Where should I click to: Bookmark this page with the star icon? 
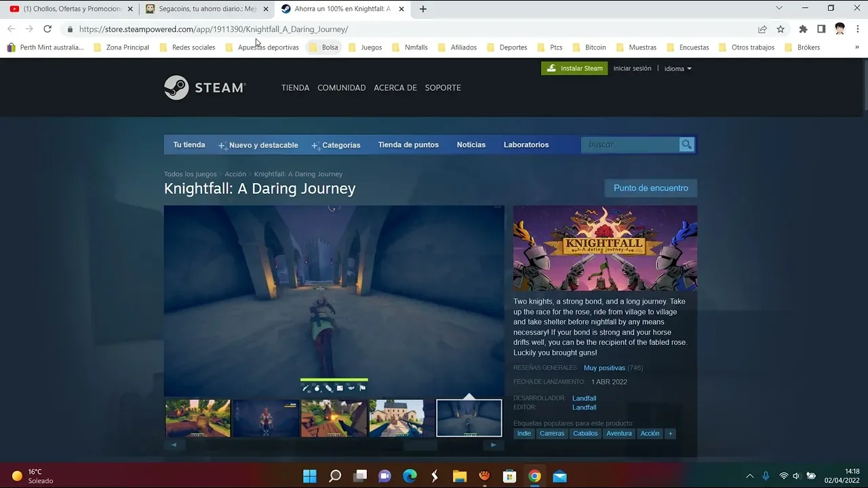click(781, 29)
